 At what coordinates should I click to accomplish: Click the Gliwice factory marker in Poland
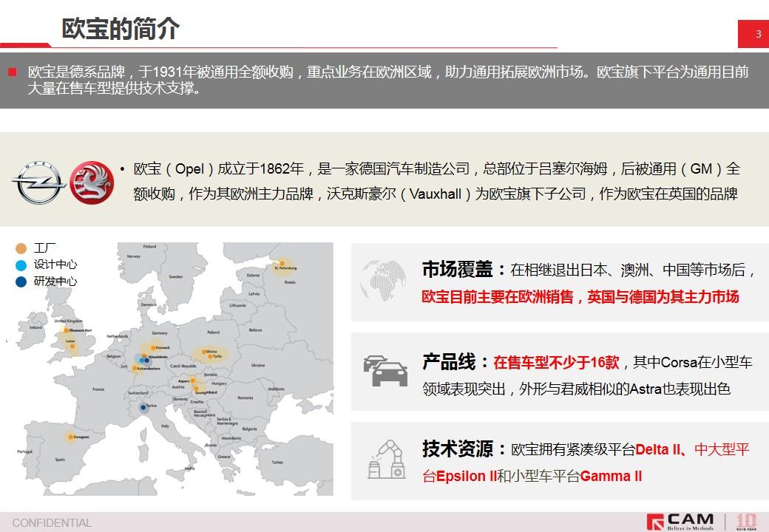[204, 352]
